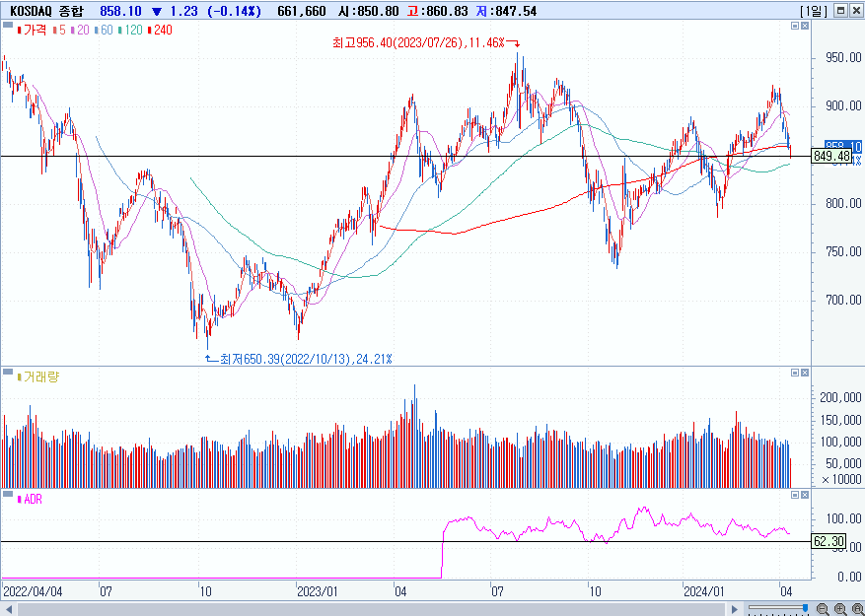Screen dimensions: 865x616
Task: Click the 200,000 volume axis label
Action: (840, 397)
